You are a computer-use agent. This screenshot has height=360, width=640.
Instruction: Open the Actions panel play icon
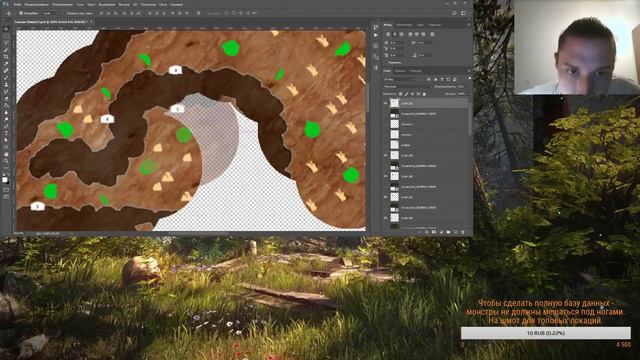(376, 35)
